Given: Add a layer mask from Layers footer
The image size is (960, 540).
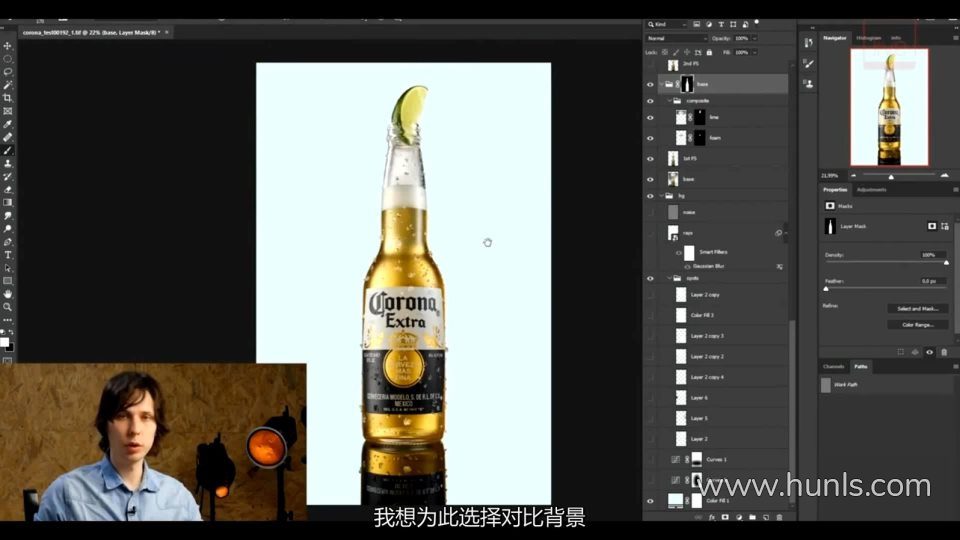Looking at the screenshot, I should [725, 517].
